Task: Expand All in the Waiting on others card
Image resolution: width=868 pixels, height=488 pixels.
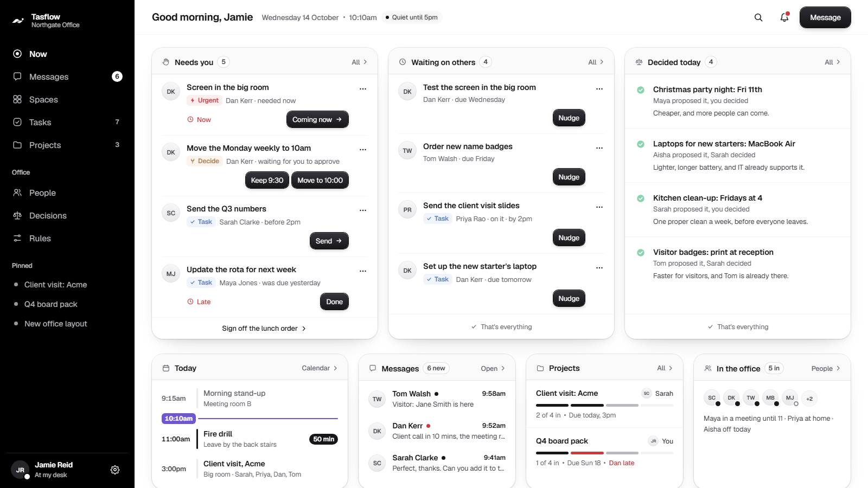Action: coord(596,62)
